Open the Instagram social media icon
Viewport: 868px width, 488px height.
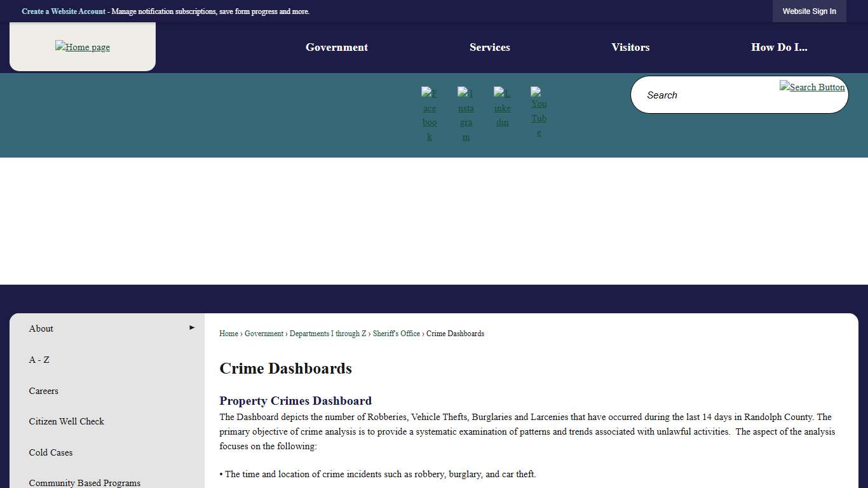[466, 113]
